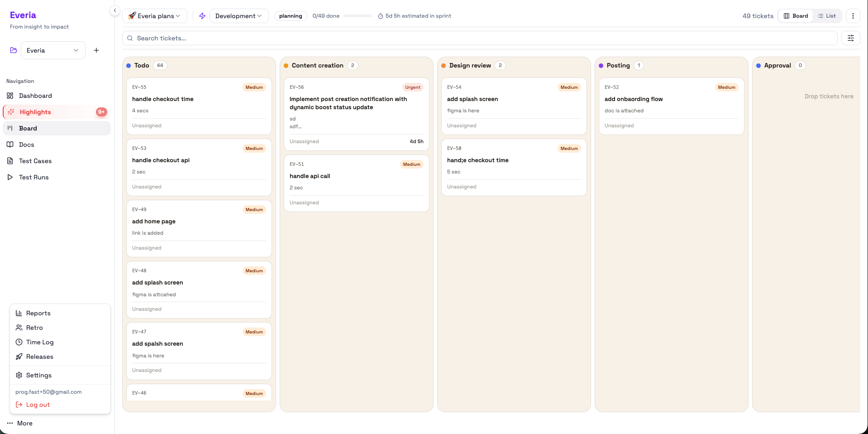Click the lightning bolt sprint icon

tap(202, 16)
